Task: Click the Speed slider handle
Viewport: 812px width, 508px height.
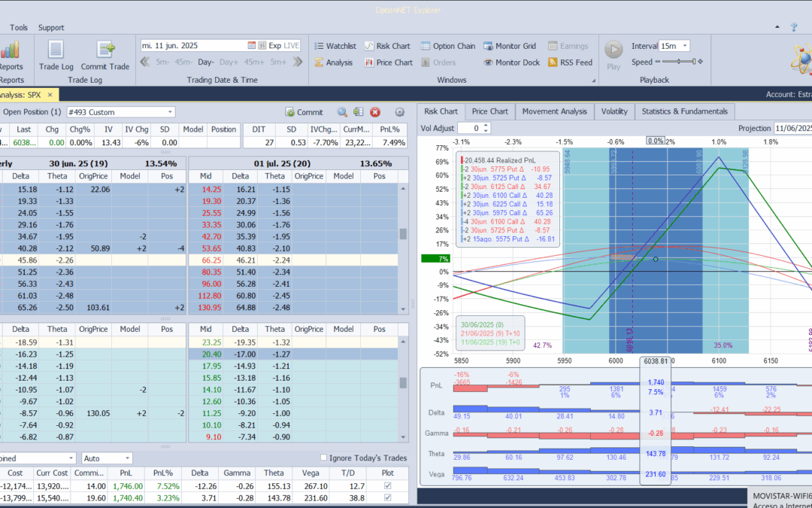Action: (693, 62)
